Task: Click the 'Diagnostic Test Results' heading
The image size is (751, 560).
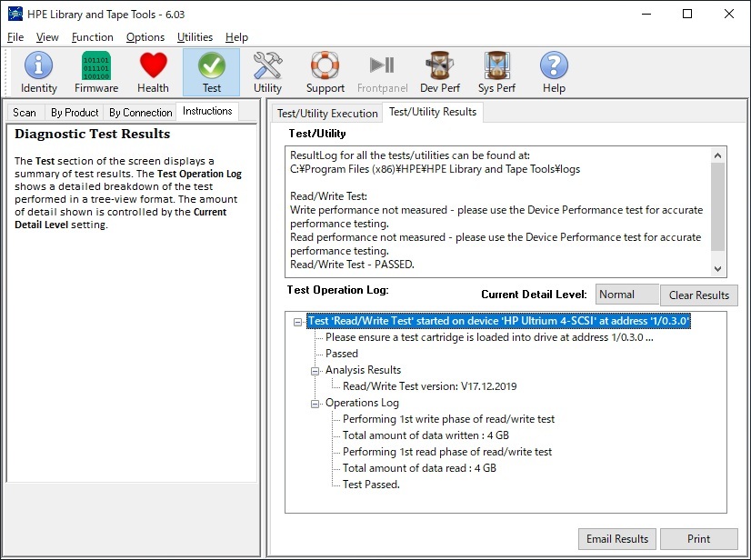Action: tap(93, 134)
